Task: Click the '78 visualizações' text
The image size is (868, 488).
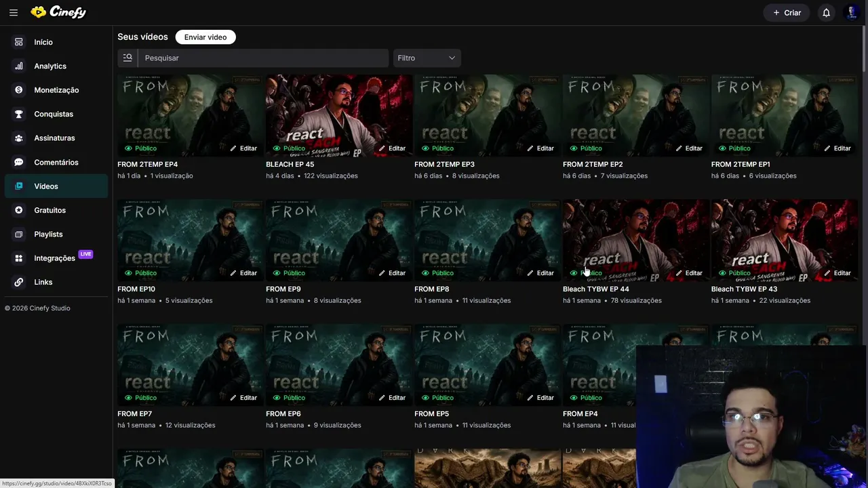Action: coord(636,300)
